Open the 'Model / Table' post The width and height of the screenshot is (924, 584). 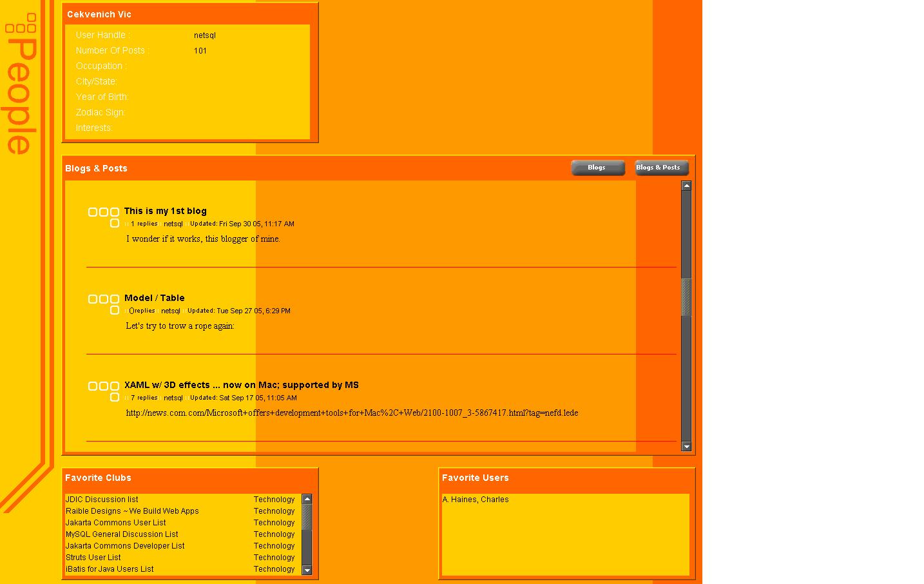tap(154, 298)
